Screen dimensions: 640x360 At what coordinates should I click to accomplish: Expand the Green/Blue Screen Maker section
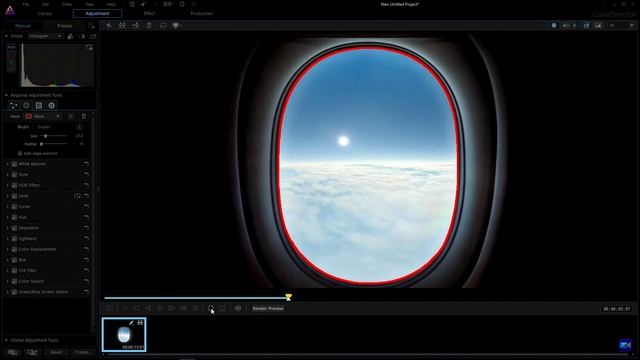point(8,292)
